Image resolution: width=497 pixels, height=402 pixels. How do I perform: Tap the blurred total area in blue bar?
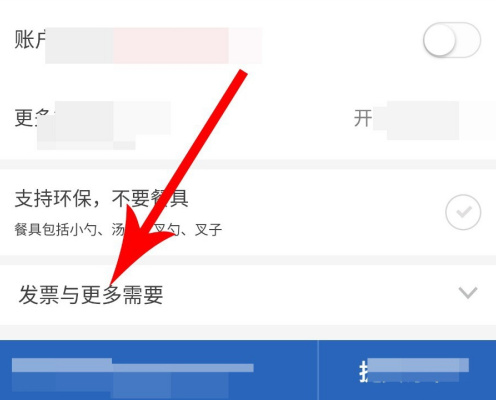pyautogui.click(x=132, y=375)
